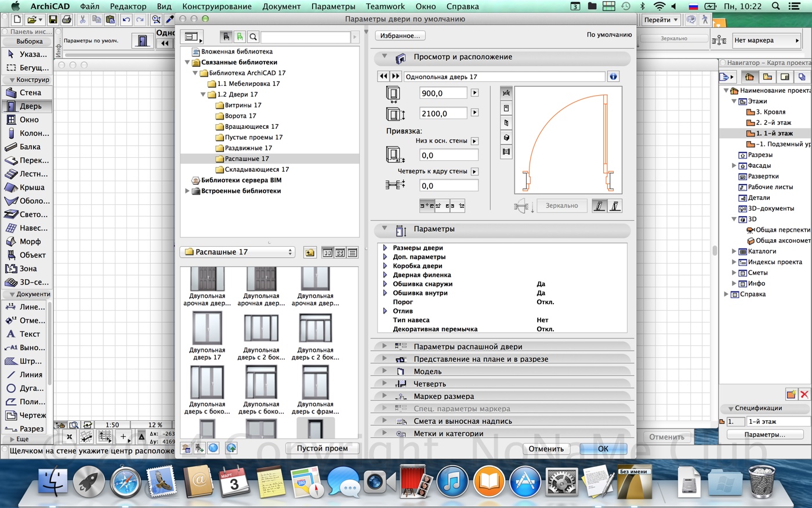Open library manager icon at bottom
This screenshot has width=812, height=508.
tap(186, 448)
